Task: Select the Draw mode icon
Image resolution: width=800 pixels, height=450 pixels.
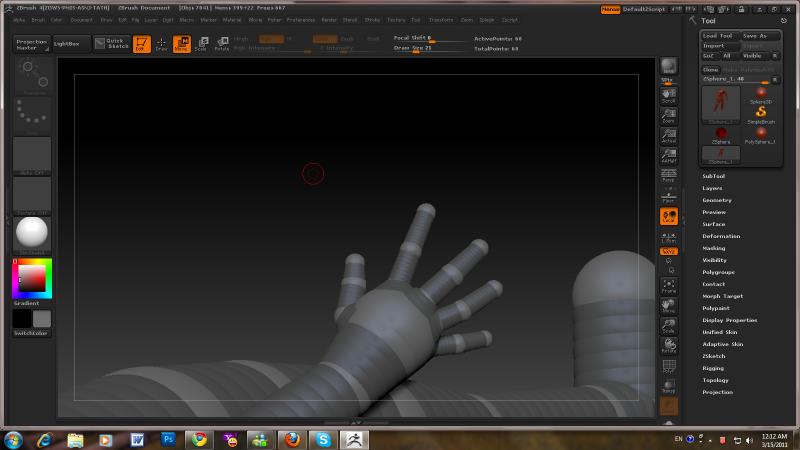Action: pyautogui.click(x=161, y=44)
